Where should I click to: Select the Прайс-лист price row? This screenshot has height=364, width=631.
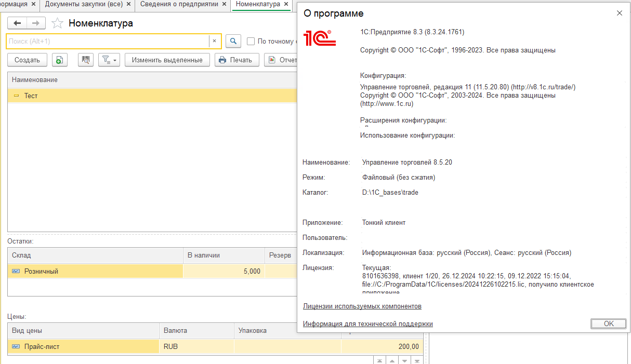tap(84, 346)
